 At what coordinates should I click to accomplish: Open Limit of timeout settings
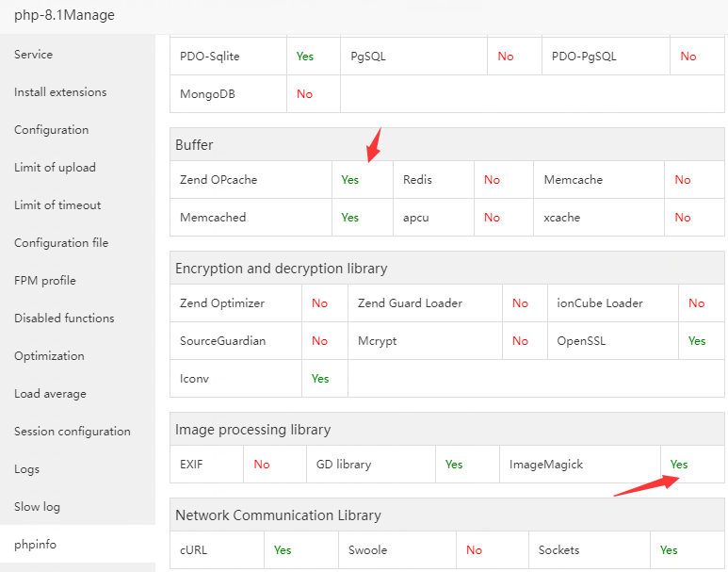(x=57, y=205)
